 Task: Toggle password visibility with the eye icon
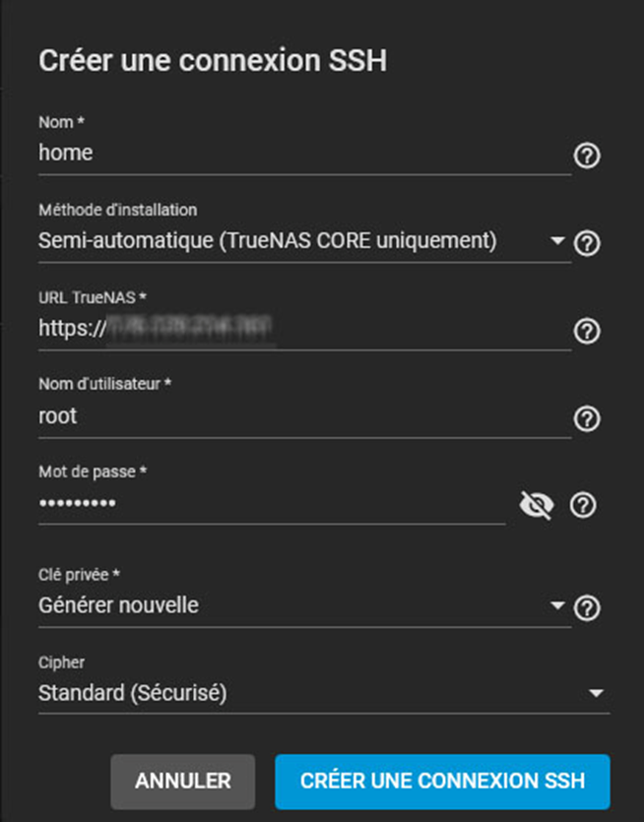pyautogui.click(x=537, y=505)
